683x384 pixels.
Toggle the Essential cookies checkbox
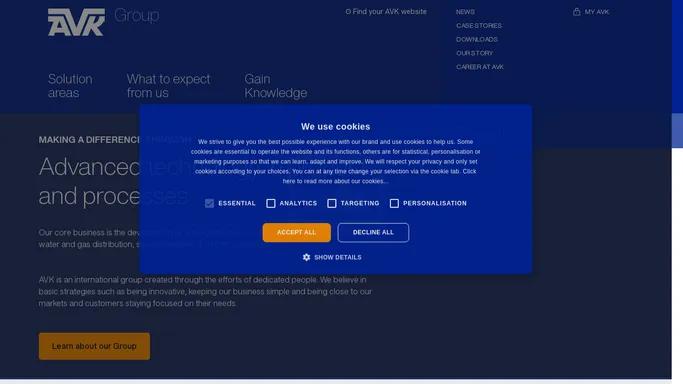coord(210,203)
